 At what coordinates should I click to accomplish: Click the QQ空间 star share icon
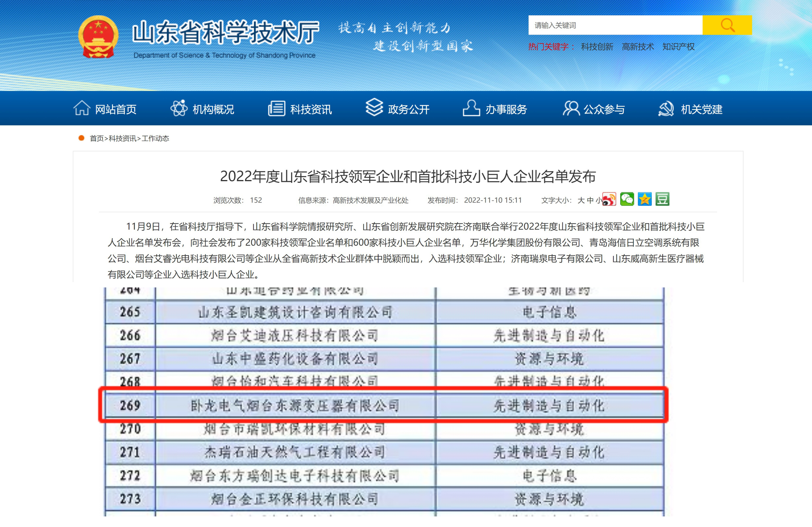coord(645,200)
